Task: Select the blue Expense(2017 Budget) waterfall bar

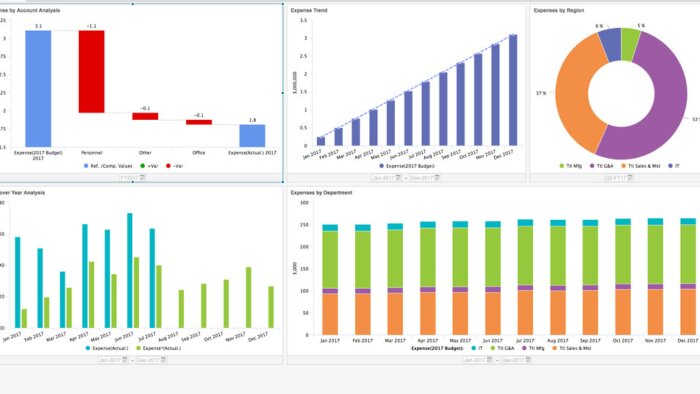Action: tap(38, 88)
